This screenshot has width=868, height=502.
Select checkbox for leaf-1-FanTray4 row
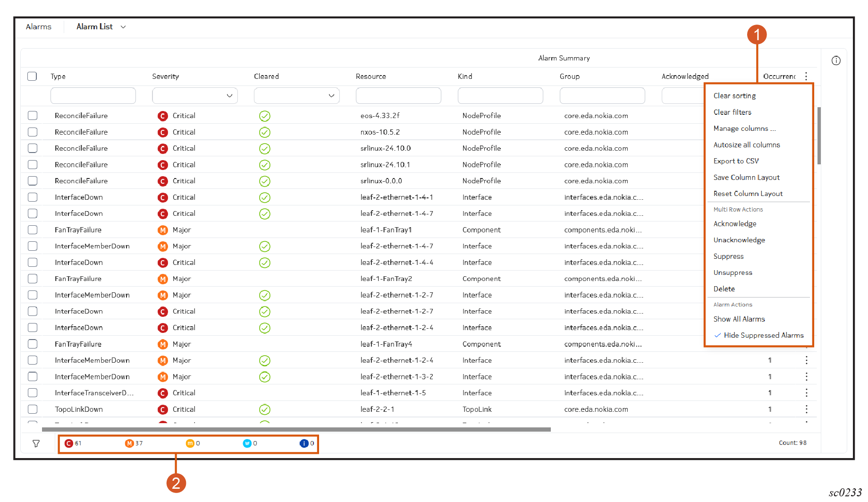point(33,344)
